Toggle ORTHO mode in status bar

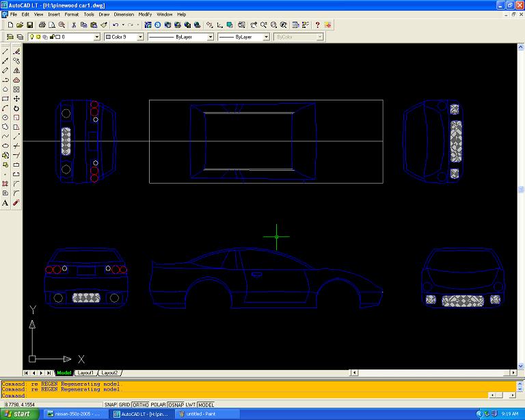pyautogui.click(x=140, y=404)
